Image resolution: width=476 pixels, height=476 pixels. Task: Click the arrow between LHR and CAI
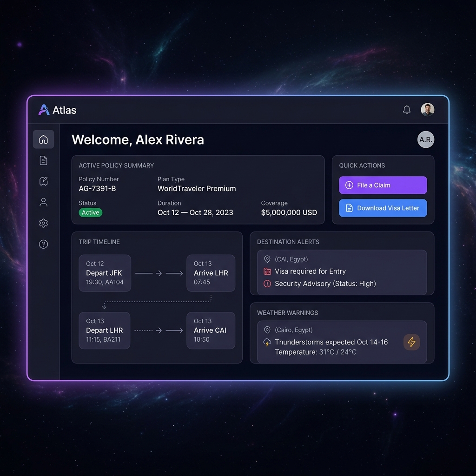point(159,331)
